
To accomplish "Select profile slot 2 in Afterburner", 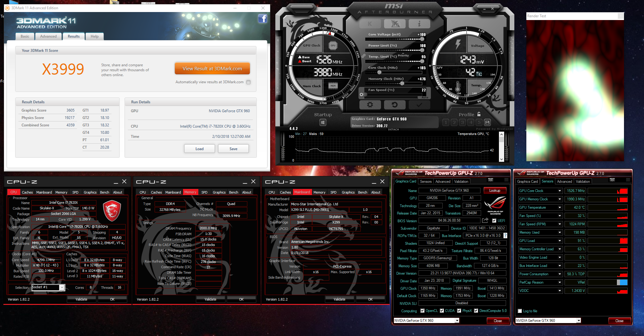I will (x=454, y=122).
